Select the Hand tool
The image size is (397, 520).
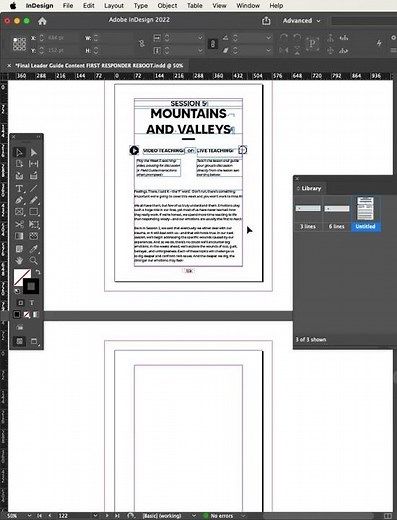(19, 260)
